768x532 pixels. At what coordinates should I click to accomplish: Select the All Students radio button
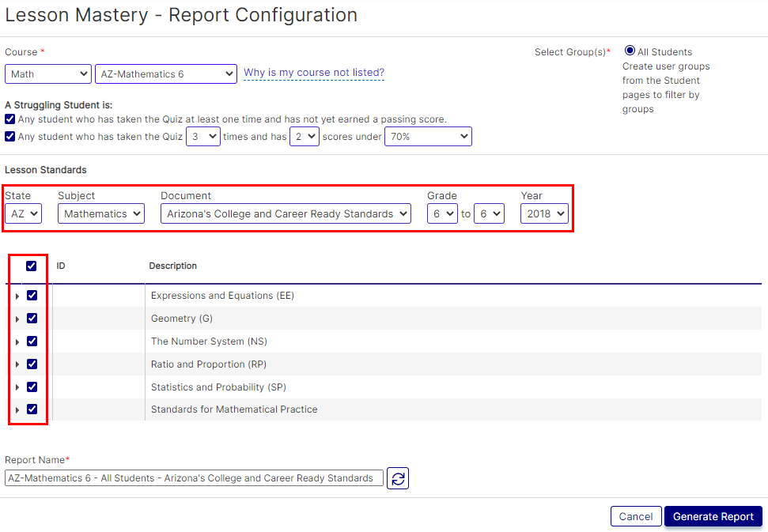[x=630, y=51]
